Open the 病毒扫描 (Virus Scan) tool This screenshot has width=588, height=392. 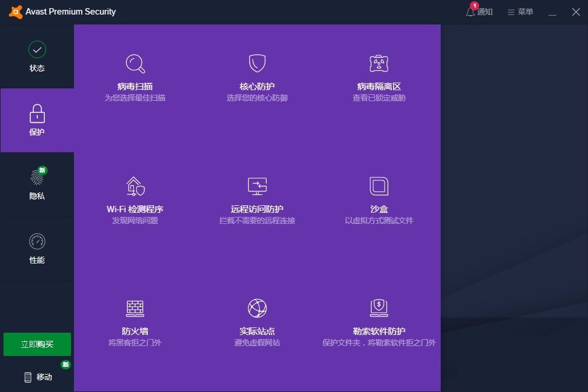[134, 76]
